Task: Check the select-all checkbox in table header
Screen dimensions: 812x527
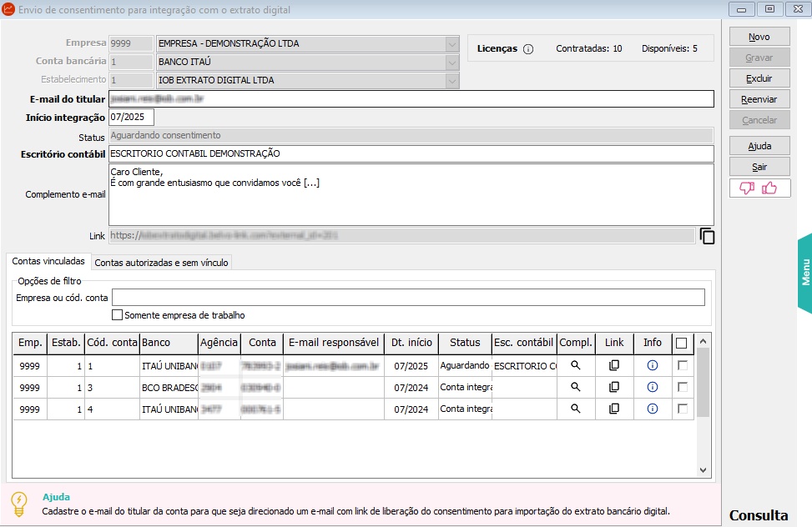Action: click(x=682, y=344)
